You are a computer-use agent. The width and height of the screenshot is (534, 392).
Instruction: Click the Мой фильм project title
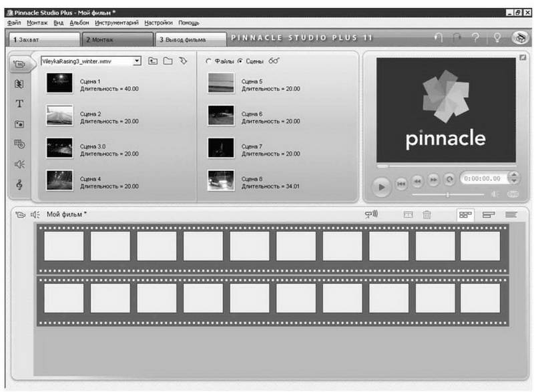(66, 214)
